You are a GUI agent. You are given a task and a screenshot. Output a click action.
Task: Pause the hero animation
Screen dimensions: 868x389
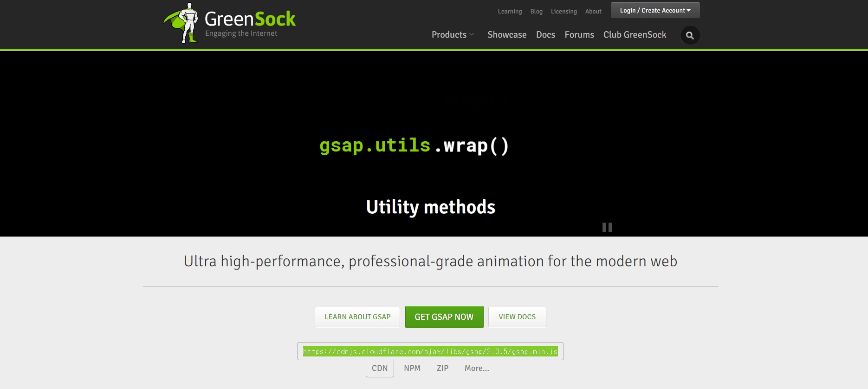coord(607,227)
